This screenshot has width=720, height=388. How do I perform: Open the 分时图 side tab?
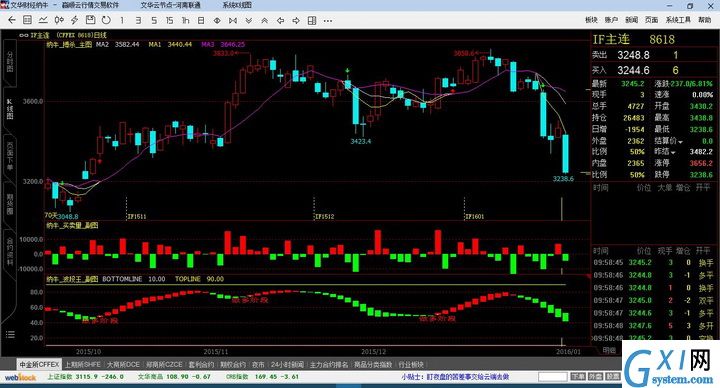coord(10,61)
